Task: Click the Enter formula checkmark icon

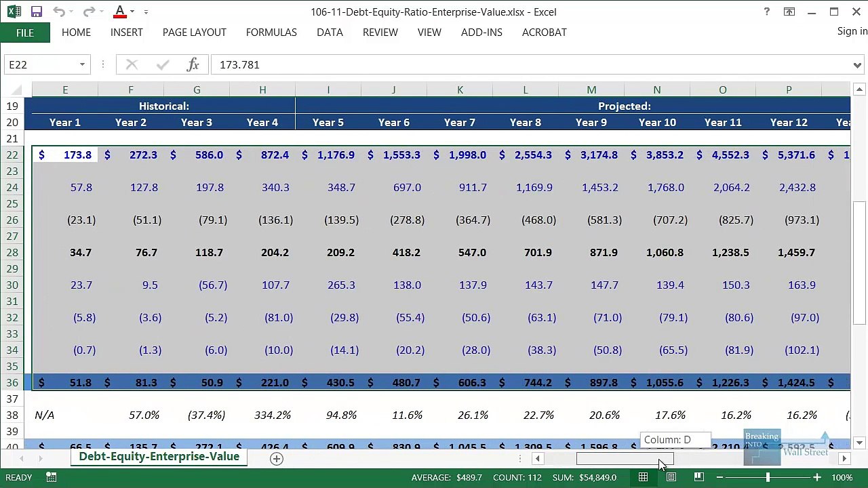Action: [x=162, y=64]
